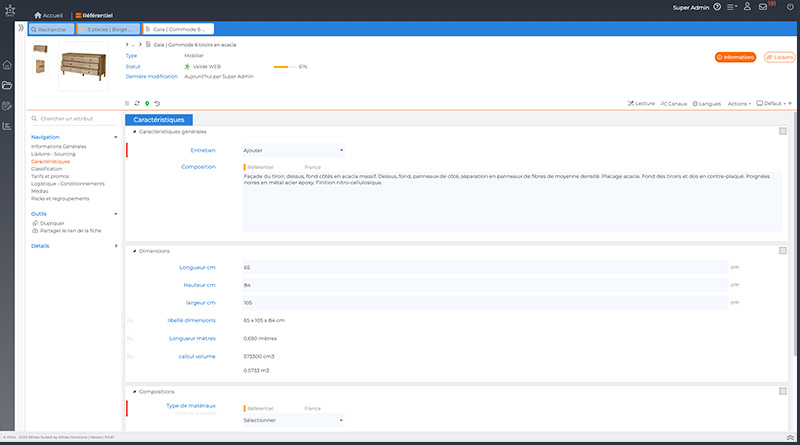Select the top small product thumbnail
This screenshot has width=800, height=445.
(x=40, y=49)
